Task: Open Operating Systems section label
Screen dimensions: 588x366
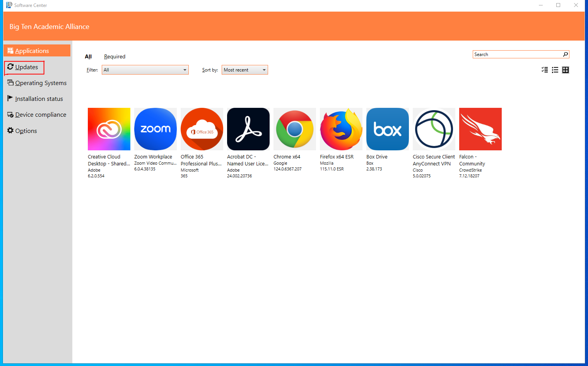Action: pyautogui.click(x=41, y=83)
